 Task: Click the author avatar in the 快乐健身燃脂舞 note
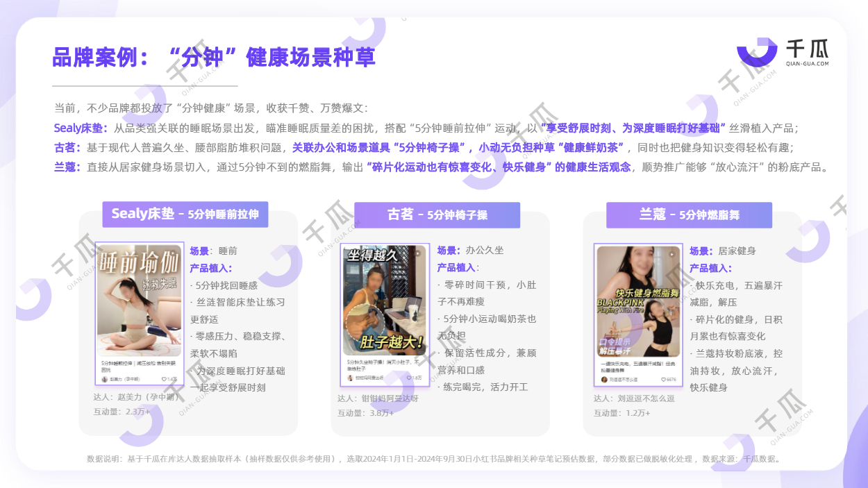(604, 380)
